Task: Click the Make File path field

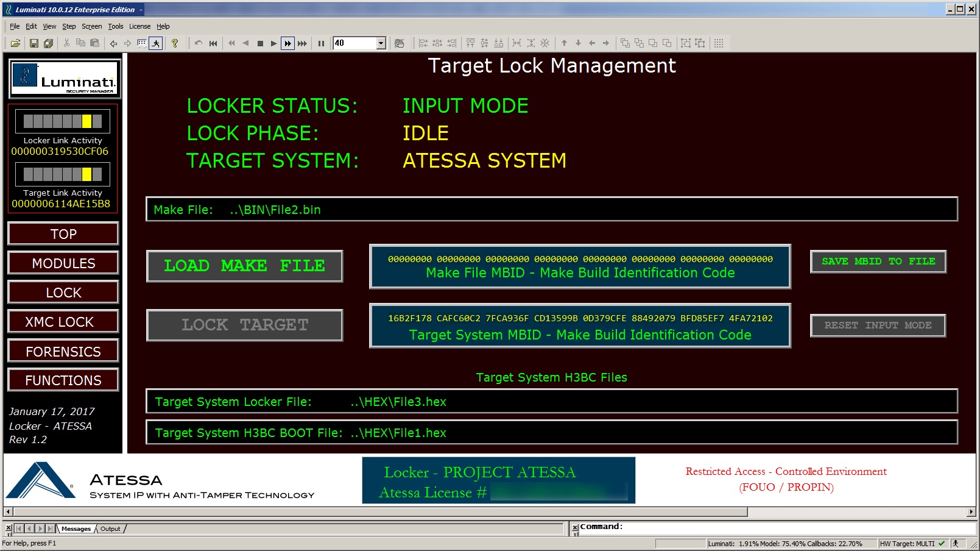Action: (x=552, y=209)
